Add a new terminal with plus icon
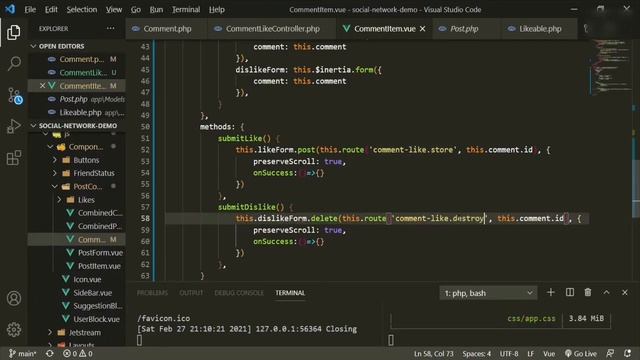The height and width of the screenshot is (360, 640). 551,292
